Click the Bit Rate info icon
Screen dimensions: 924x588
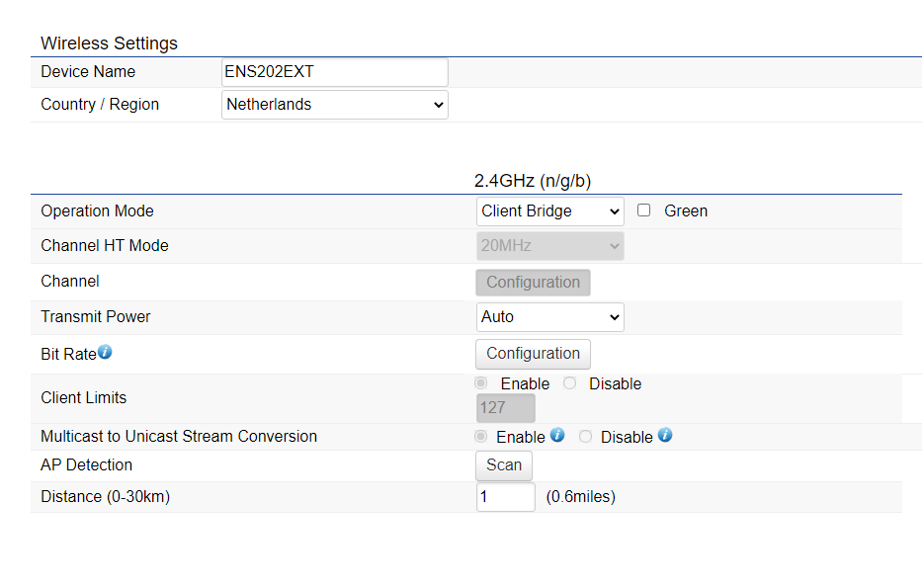pos(105,352)
